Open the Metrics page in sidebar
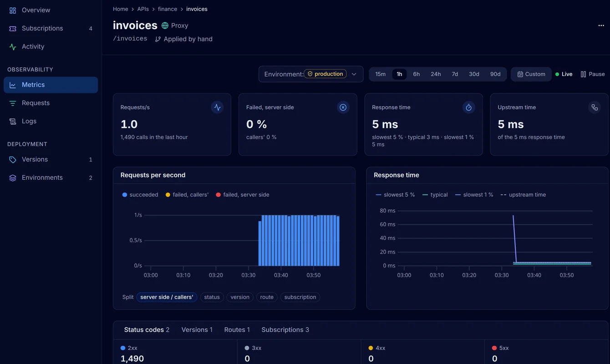The image size is (610, 364). [x=51, y=85]
